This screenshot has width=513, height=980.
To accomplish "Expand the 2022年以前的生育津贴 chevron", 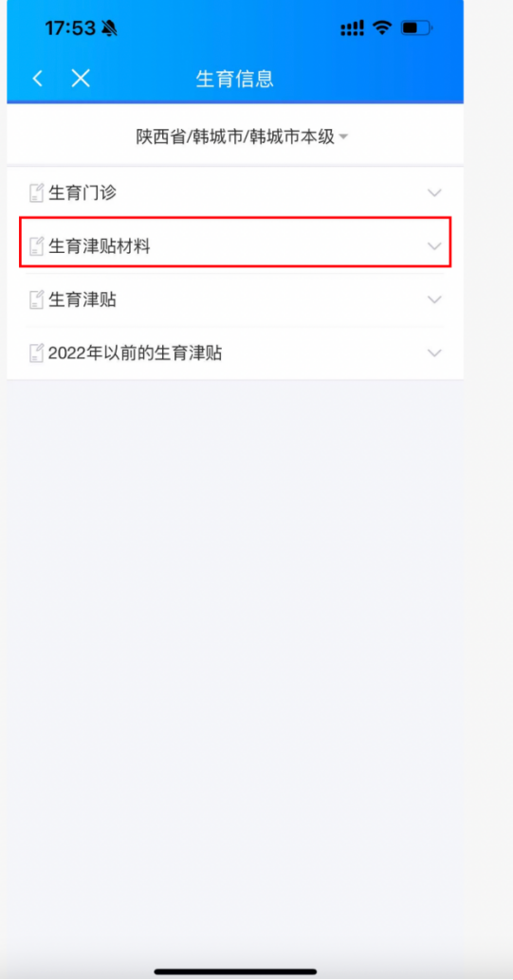I will pyautogui.click(x=434, y=354).
